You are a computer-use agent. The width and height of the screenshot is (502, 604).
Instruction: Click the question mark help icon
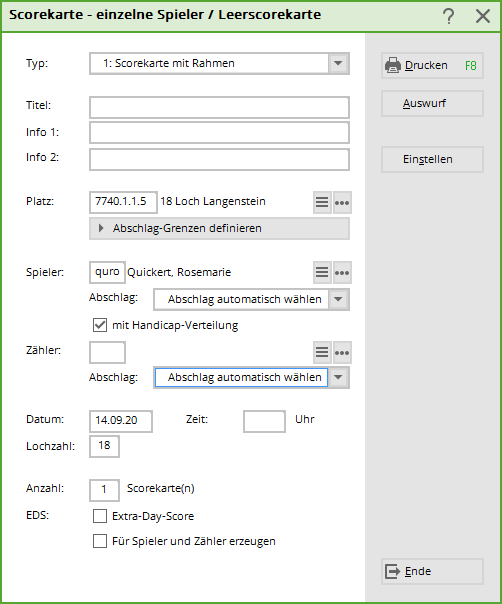pyautogui.click(x=448, y=16)
